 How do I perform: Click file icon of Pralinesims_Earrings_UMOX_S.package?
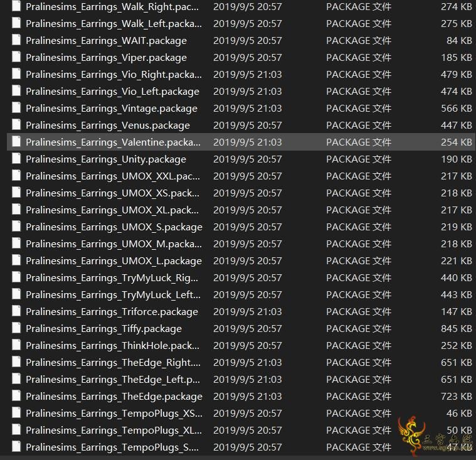(x=16, y=227)
